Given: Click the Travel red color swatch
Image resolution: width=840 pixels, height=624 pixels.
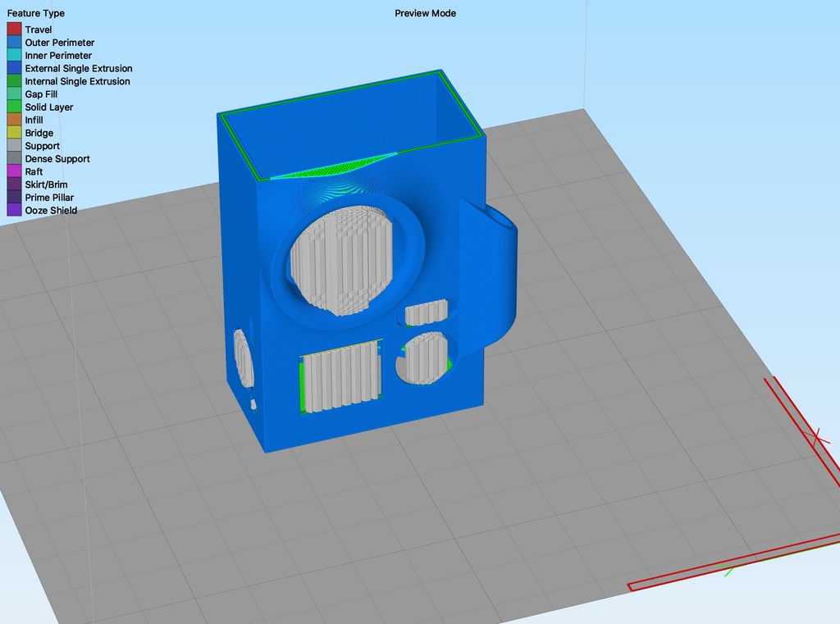Looking at the screenshot, I should (x=14, y=30).
